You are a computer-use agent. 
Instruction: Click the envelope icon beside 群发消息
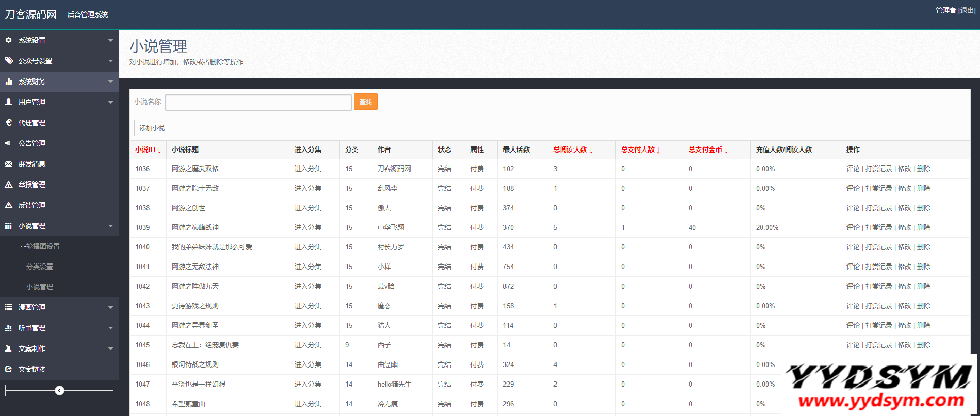point(9,164)
